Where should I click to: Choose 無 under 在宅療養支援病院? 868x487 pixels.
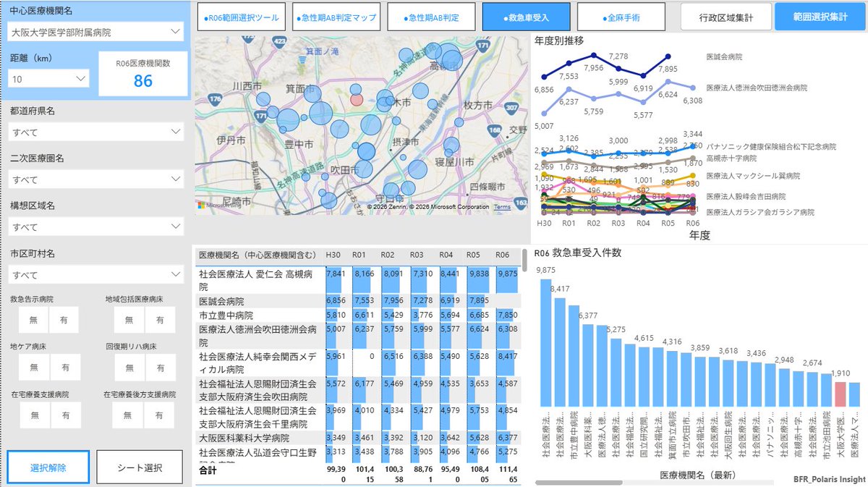(34, 415)
